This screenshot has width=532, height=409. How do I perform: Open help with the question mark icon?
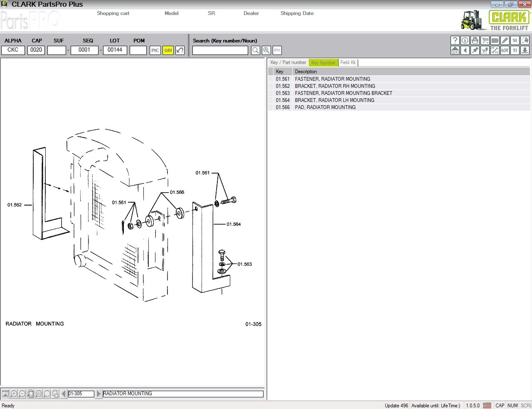tap(455, 40)
